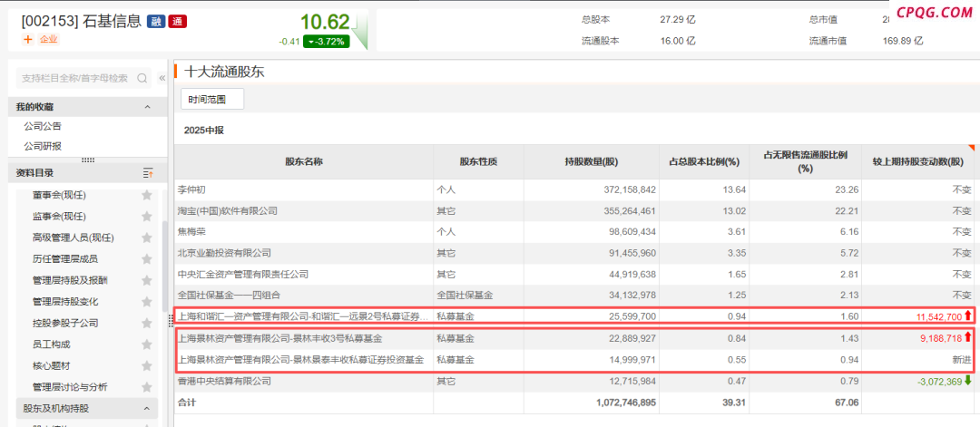This screenshot has height=427, width=980.
Task: Click the 股东性质 column header
Action: click(478, 162)
